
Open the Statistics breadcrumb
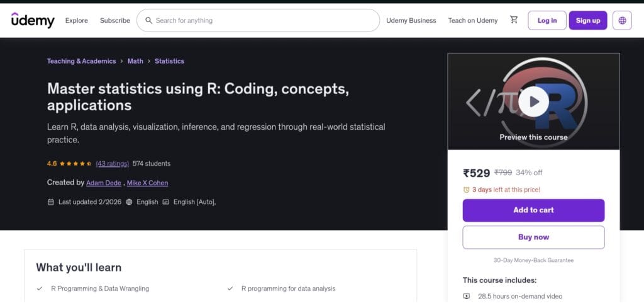point(169,61)
